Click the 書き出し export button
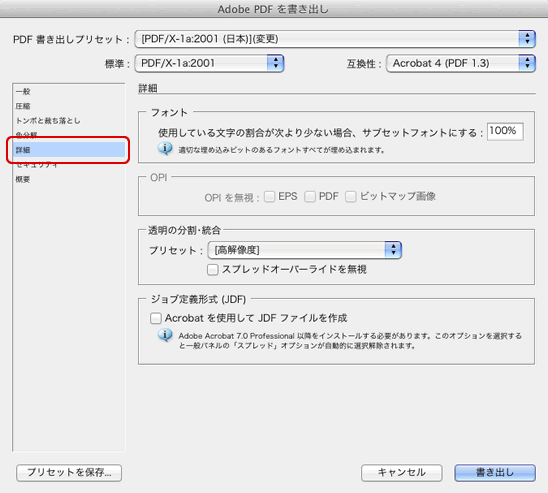This screenshot has width=548, height=493. point(495,473)
